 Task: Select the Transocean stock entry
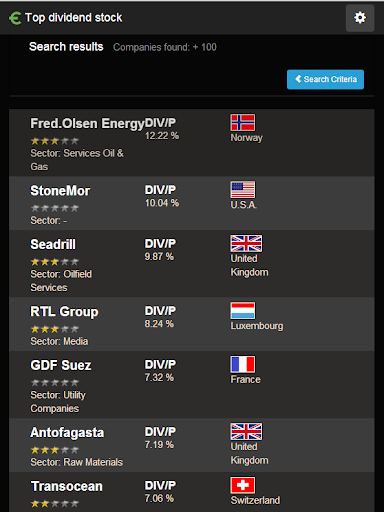pyautogui.click(x=192, y=492)
